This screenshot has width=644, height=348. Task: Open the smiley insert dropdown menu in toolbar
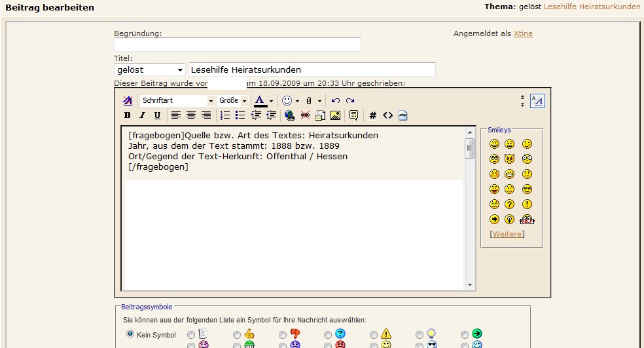[297, 101]
